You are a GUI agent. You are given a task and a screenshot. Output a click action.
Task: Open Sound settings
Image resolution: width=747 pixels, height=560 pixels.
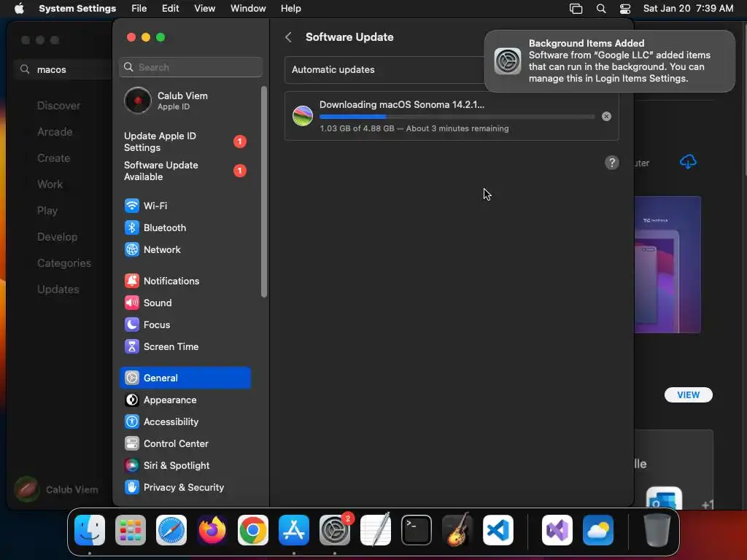point(185,303)
